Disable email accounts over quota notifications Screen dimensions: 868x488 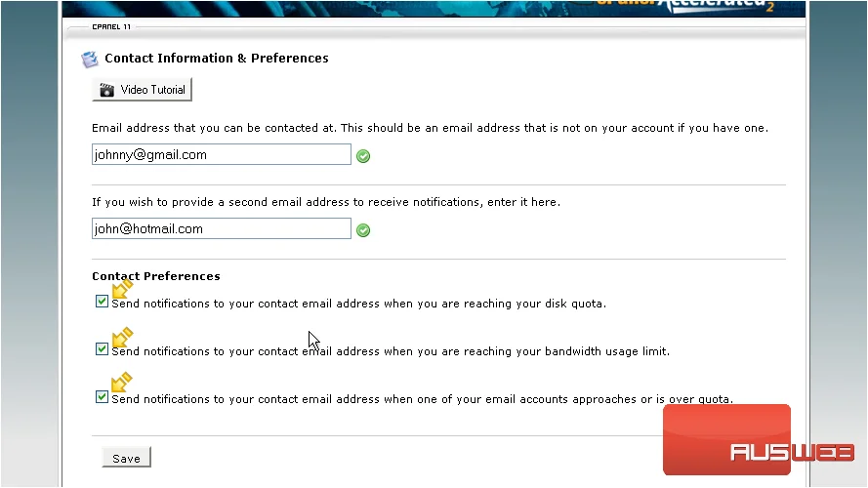tap(102, 396)
